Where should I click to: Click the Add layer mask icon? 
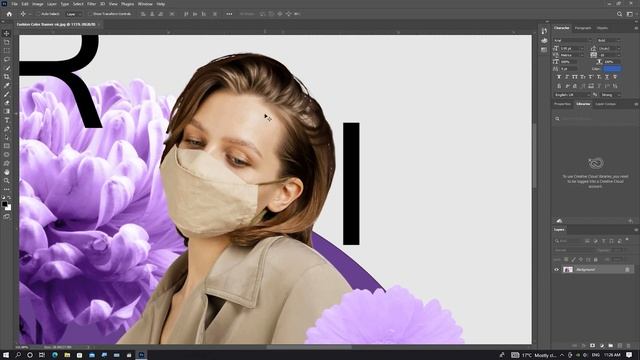coord(593,346)
